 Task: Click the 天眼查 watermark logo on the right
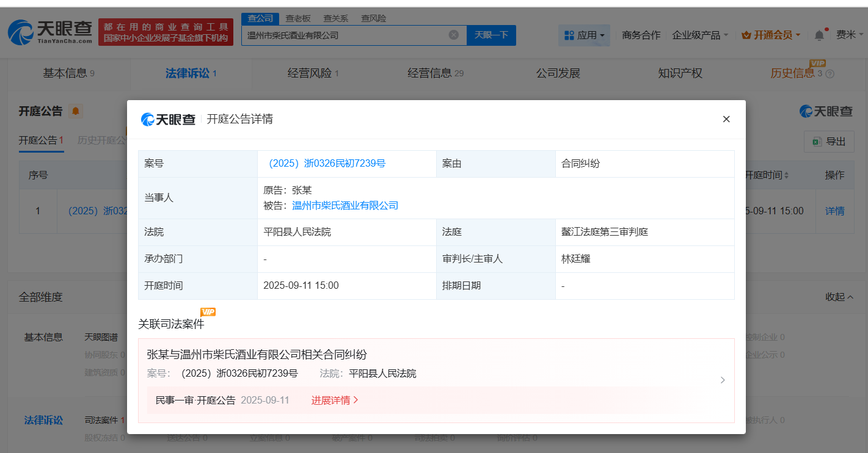coord(826,111)
